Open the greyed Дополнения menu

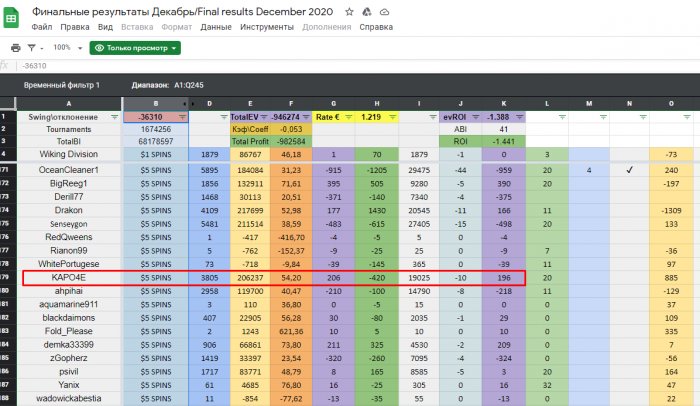(327, 27)
